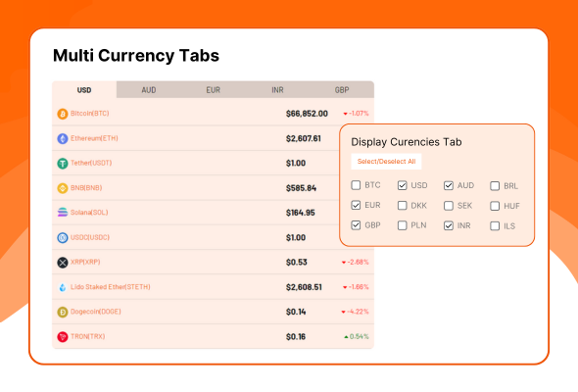
Task: Click the Dogecoin coin icon
Action: [63, 312]
